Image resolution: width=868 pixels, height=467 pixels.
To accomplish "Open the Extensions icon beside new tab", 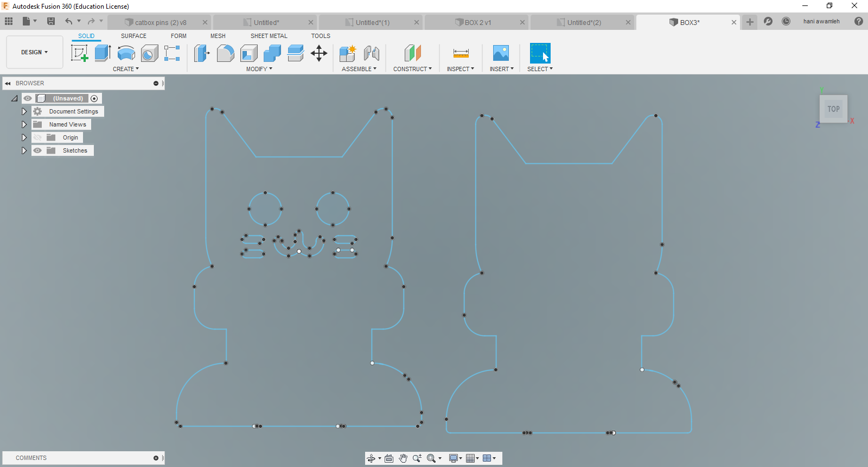I will tap(768, 21).
